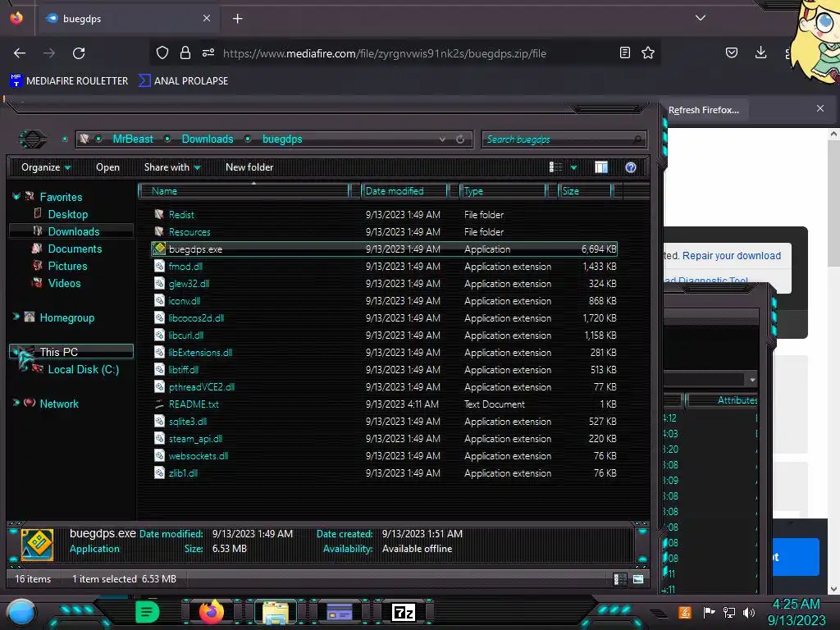Open Pocket save icon
This screenshot has width=840, height=630.
coord(732,52)
